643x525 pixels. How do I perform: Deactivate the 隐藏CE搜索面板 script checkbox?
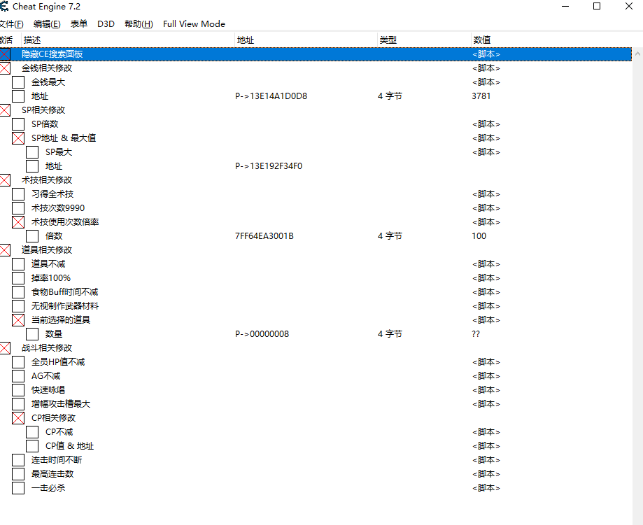[5, 54]
